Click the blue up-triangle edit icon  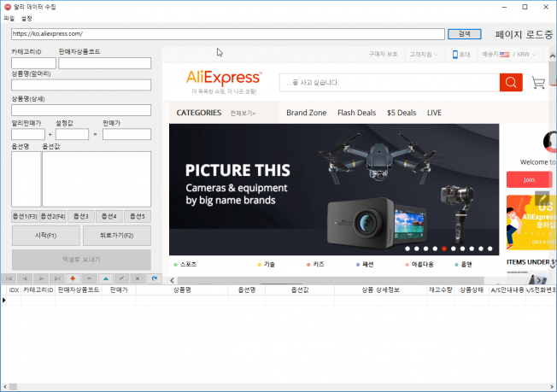click(105, 278)
